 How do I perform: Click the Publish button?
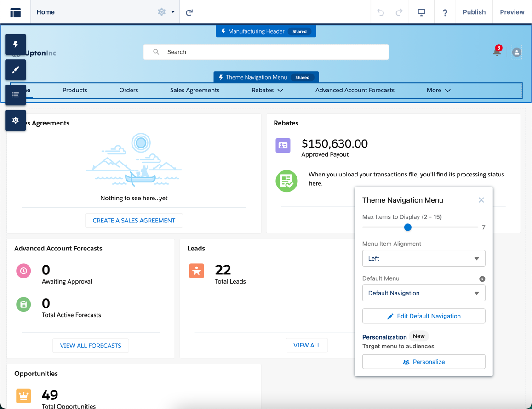[x=474, y=12]
